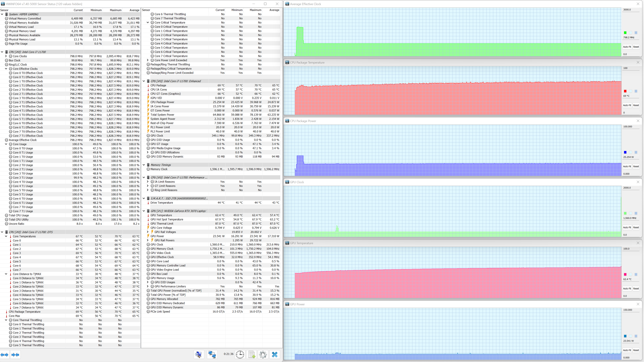Collapse the Core Temperatures group
Viewport: 644px width, 362px height.
click(6, 236)
